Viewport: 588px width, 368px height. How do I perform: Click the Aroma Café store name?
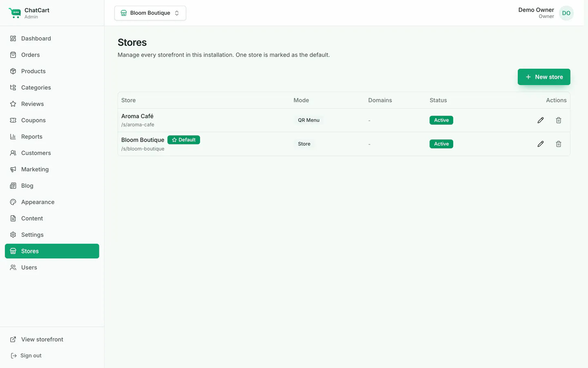pyautogui.click(x=137, y=116)
